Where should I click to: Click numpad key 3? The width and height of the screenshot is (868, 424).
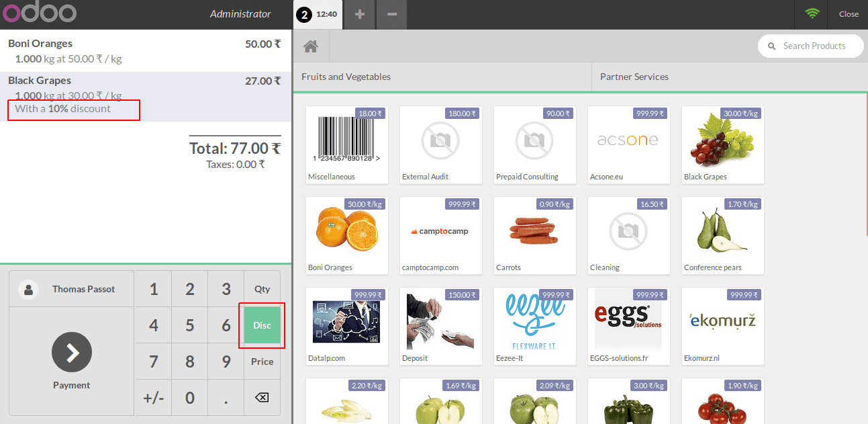226,289
